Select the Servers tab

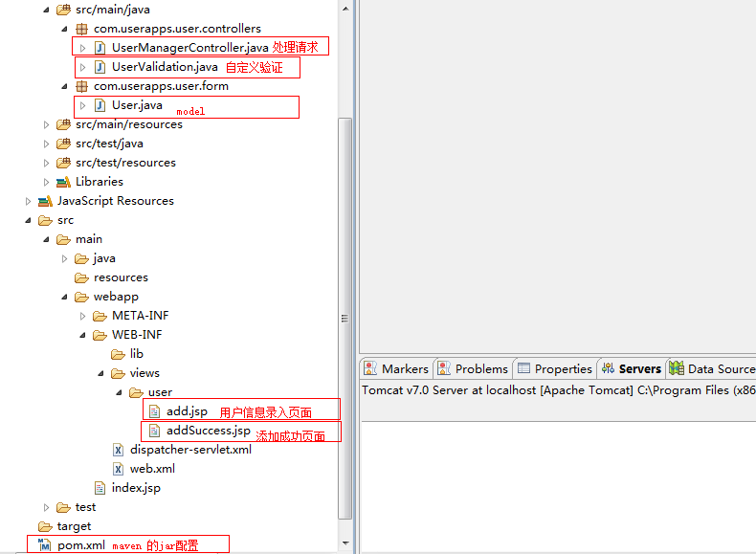click(633, 368)
